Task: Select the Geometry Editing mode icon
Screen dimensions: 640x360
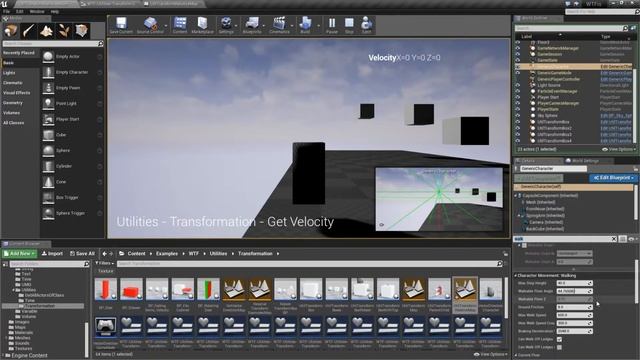Action: pos(82,31)
